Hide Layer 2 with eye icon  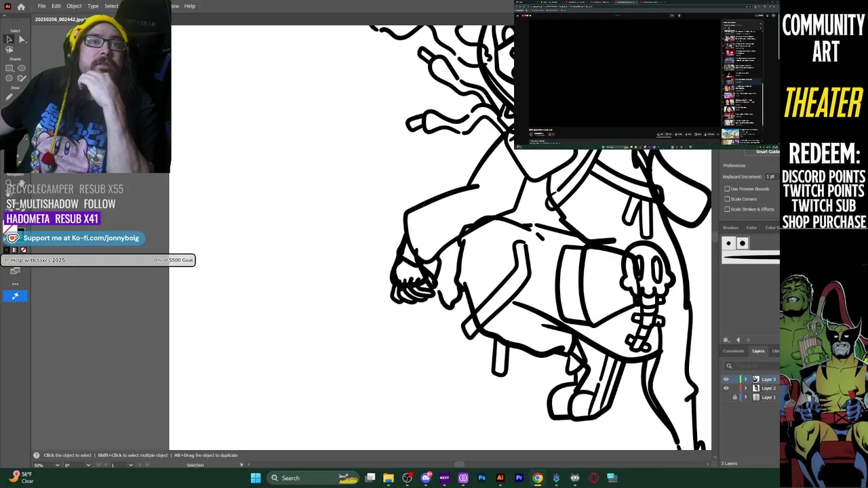tap(726, 388)
